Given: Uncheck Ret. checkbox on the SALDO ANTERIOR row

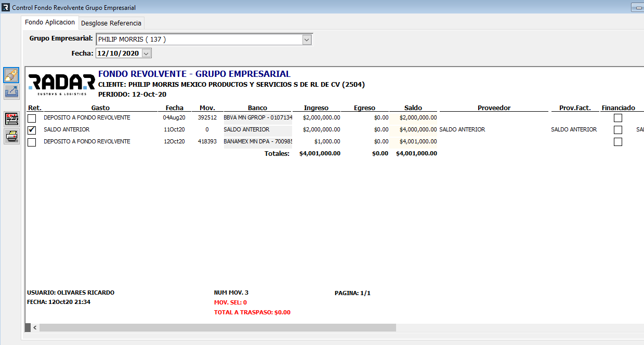Looking at the screenshot, I should [x=32, y=130].
